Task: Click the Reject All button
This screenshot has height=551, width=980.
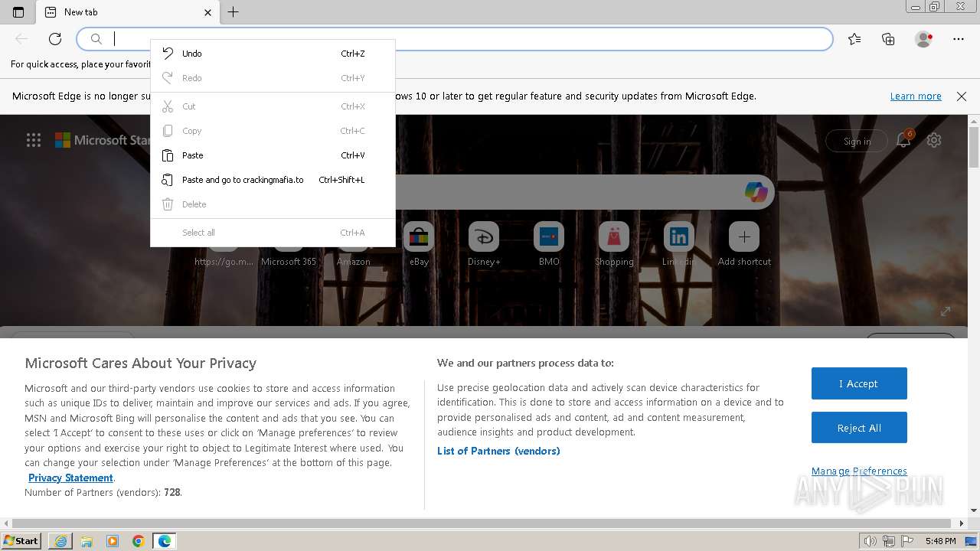Action: click(859, 428)
